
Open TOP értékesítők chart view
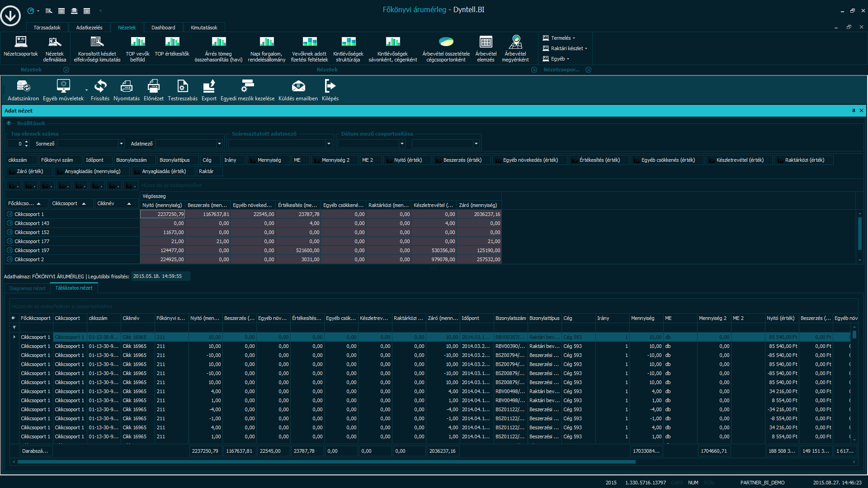pos(172,47)
